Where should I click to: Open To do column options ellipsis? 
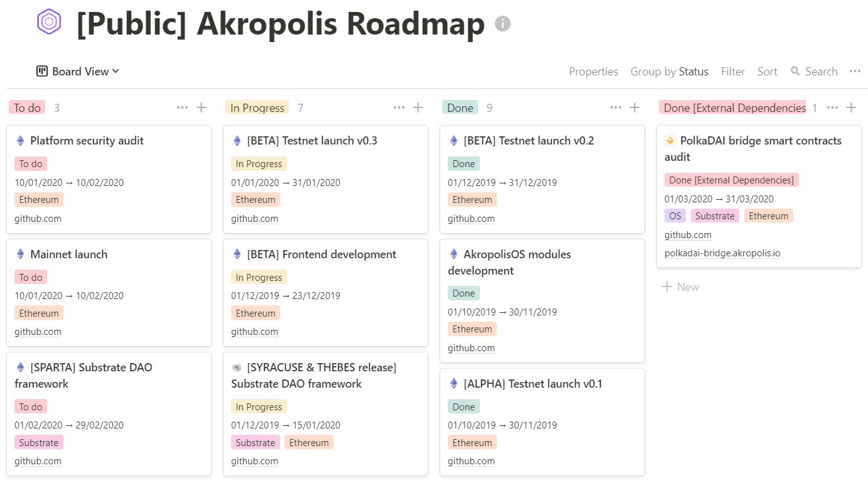183,107
